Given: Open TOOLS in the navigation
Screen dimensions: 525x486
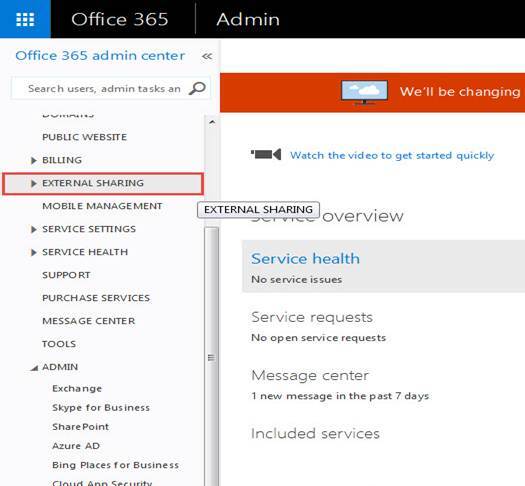Looking at the screenshot, I should click(59, 344).
